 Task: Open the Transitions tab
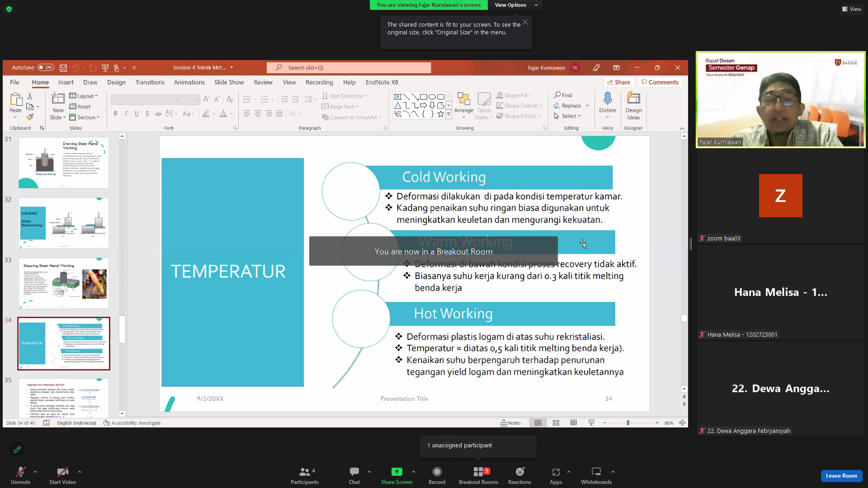coord(150,82)
